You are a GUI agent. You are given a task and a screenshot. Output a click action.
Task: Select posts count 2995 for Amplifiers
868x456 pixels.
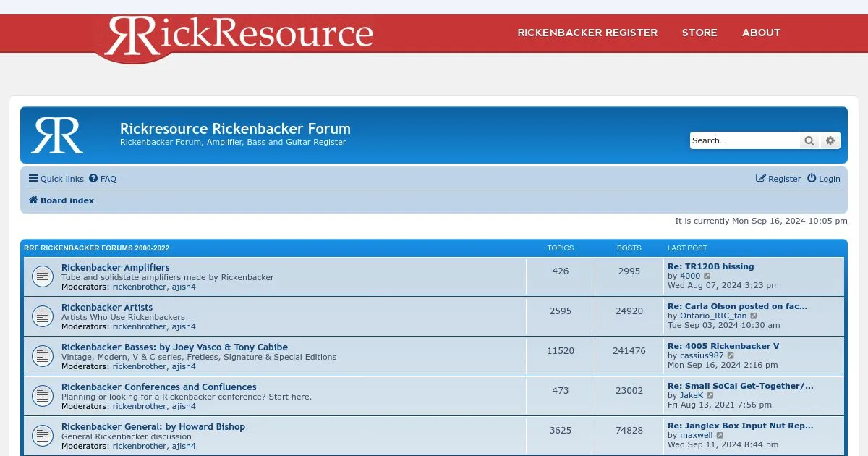pyautogui.click(x=629, y=271)
